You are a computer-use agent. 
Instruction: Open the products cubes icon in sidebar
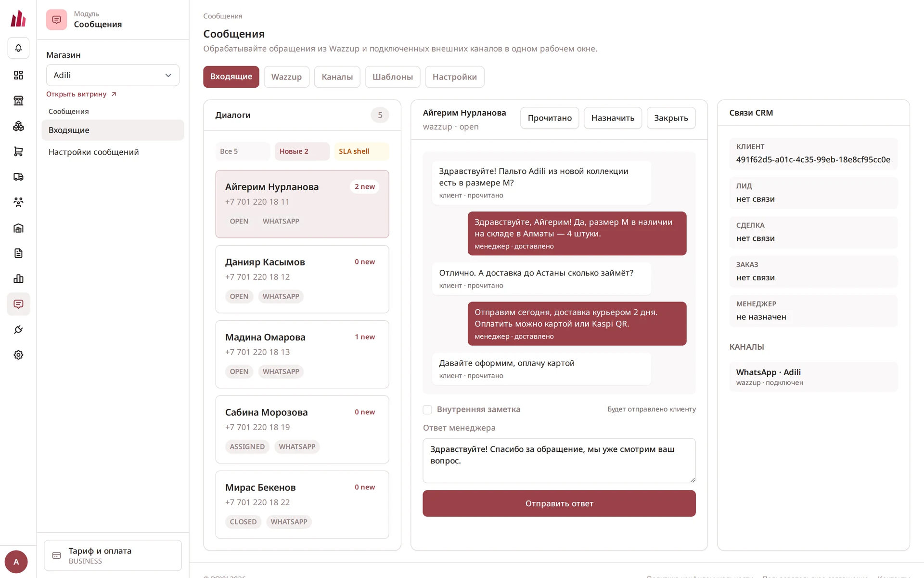click(18, 126)
